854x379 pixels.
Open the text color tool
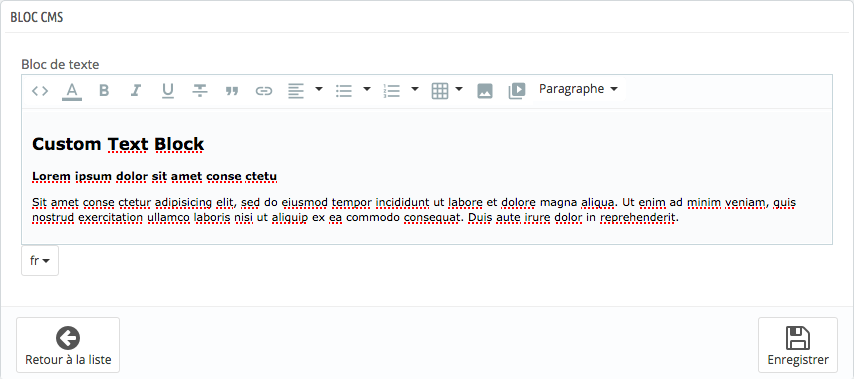[72, 91]
